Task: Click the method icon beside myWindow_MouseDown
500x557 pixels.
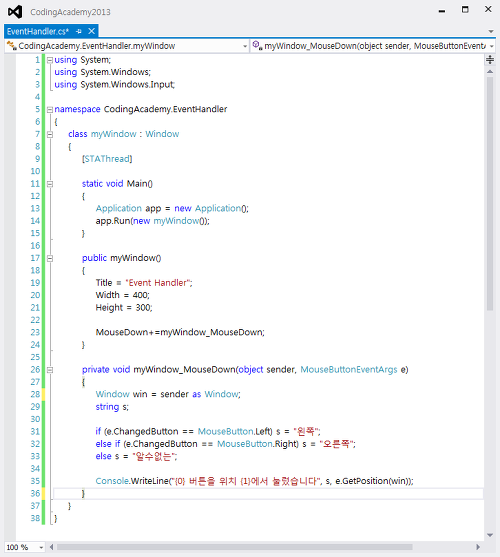Action: coord(257,45)
